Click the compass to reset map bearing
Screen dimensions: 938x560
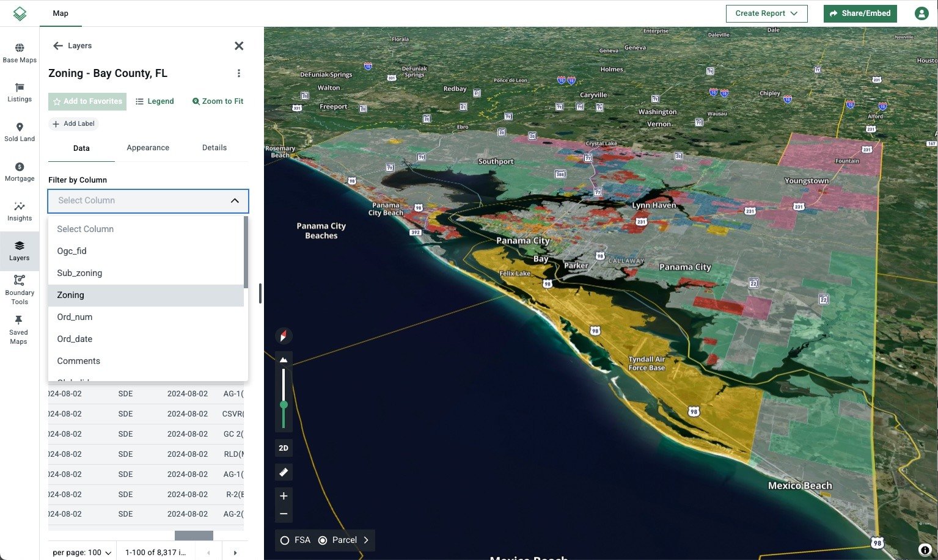click(x=283, y=336)
